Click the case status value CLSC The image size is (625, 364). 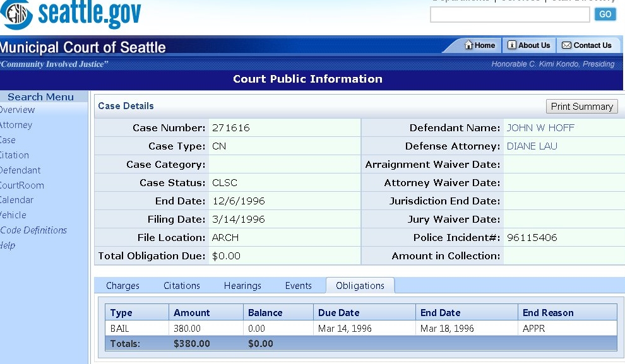tap(224, 183)
